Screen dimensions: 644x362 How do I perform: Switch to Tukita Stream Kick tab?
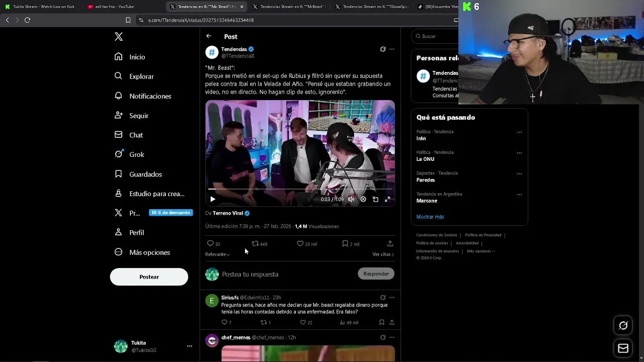(40, 7)
